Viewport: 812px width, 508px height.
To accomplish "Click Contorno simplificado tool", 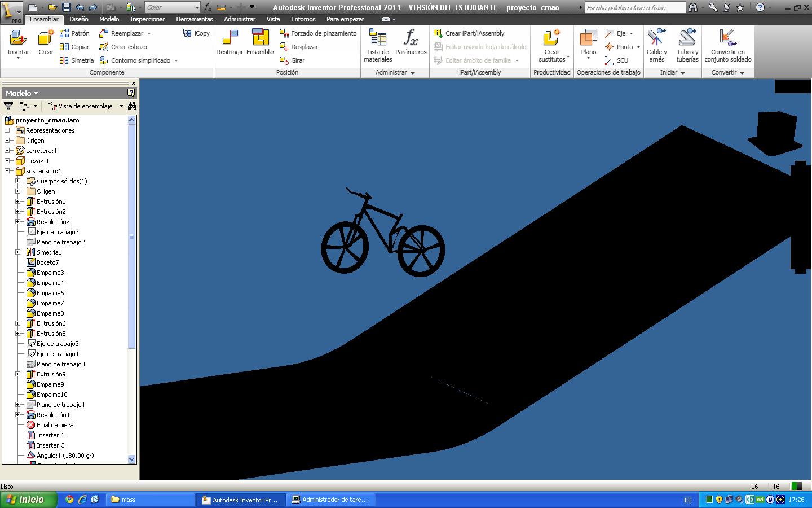I will tap(138, 60).
